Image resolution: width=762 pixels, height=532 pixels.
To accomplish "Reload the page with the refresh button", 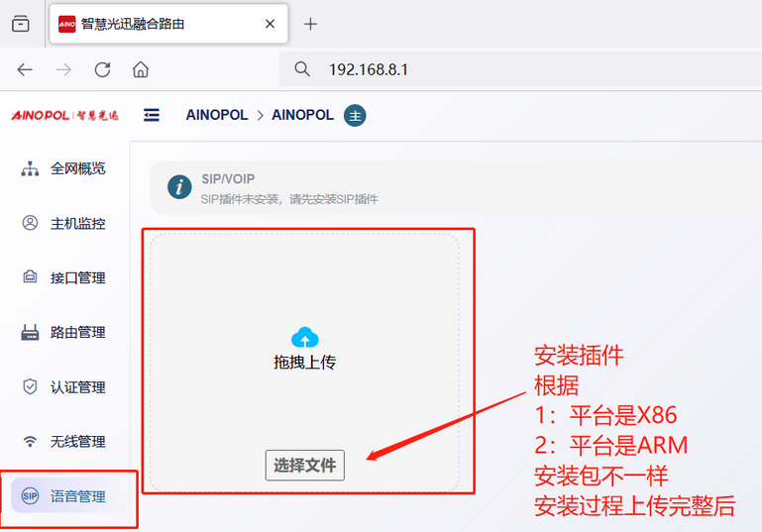I will [102, 69].
